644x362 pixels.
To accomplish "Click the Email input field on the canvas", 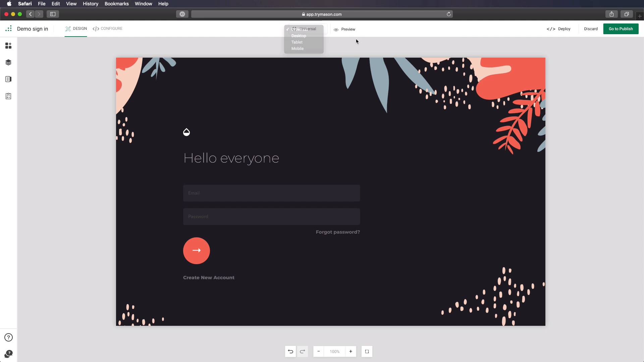I will coord(272,193).
